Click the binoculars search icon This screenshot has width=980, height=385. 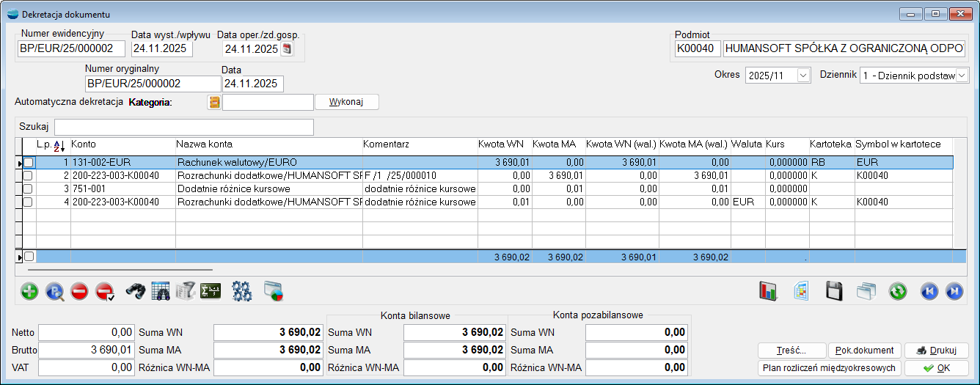click(135, 291)
